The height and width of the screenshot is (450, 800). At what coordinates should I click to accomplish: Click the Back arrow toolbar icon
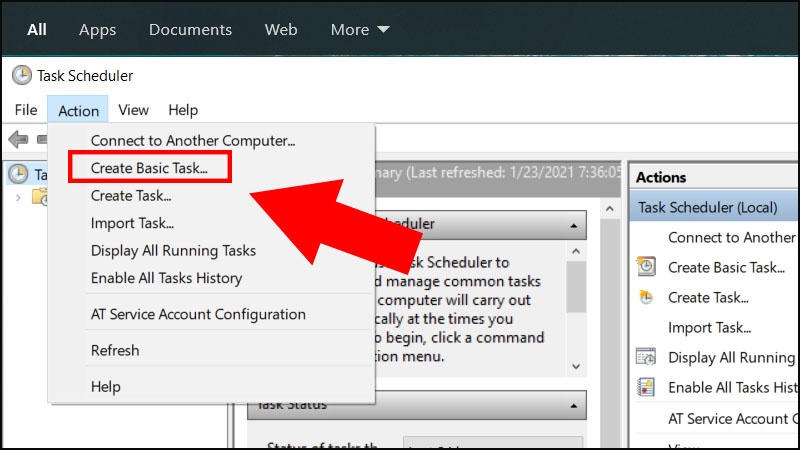click(18, 139)
